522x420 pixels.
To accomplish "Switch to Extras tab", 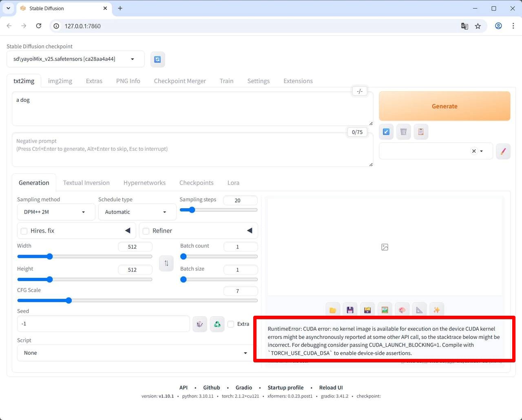I will tap(94, 81).
